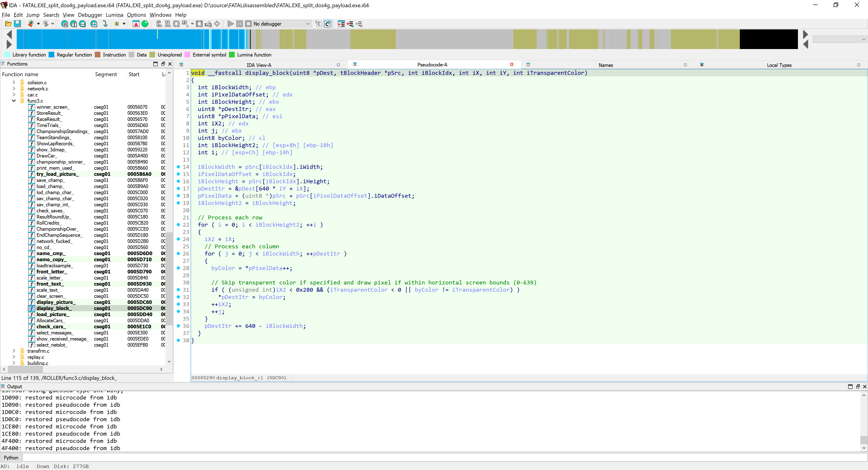Open the dropdown beside the yellow A icon

point(124,23)
